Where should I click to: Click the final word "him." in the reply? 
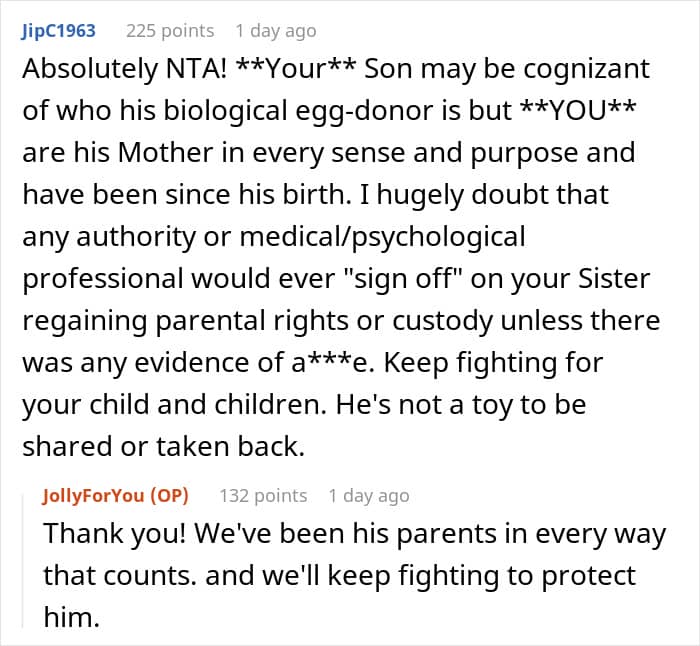coord(71,617)
